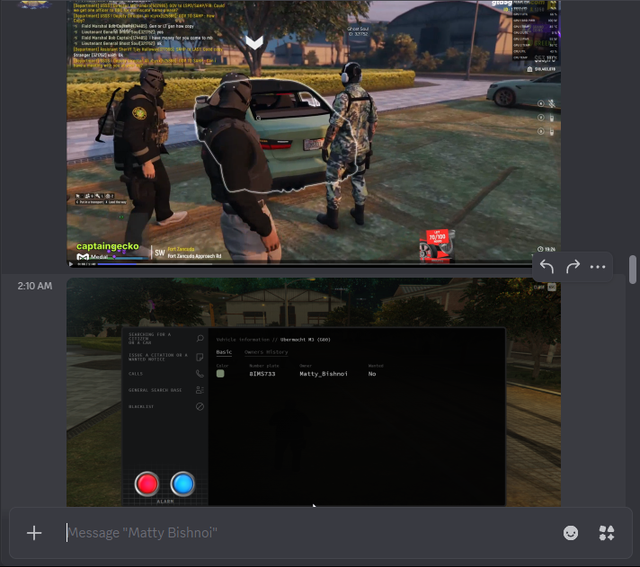Click the Reply arrow icon on the message
Image resolution: width=640 pixels, height=567 pixels.
click(547, 267)
